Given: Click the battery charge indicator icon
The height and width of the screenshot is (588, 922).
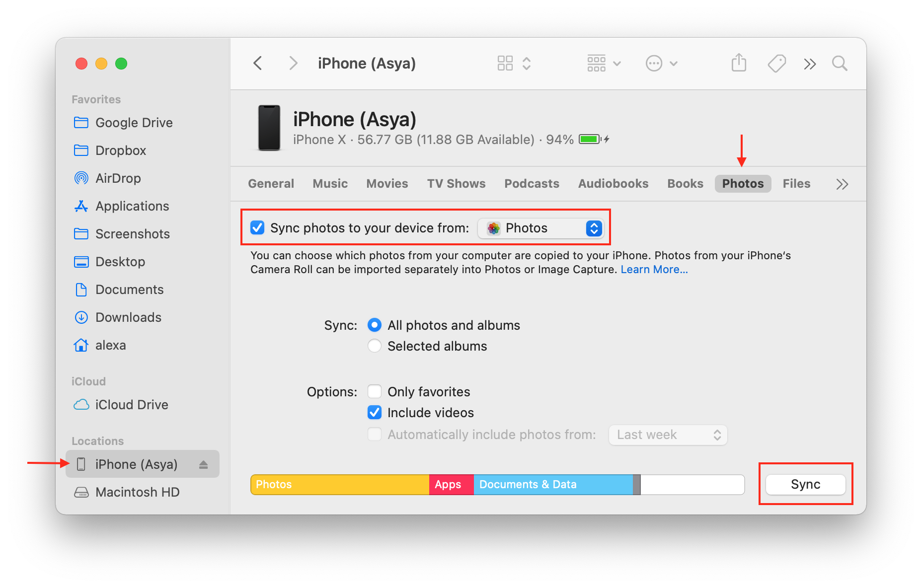Looking at the screenshot, I should (590, 140).
